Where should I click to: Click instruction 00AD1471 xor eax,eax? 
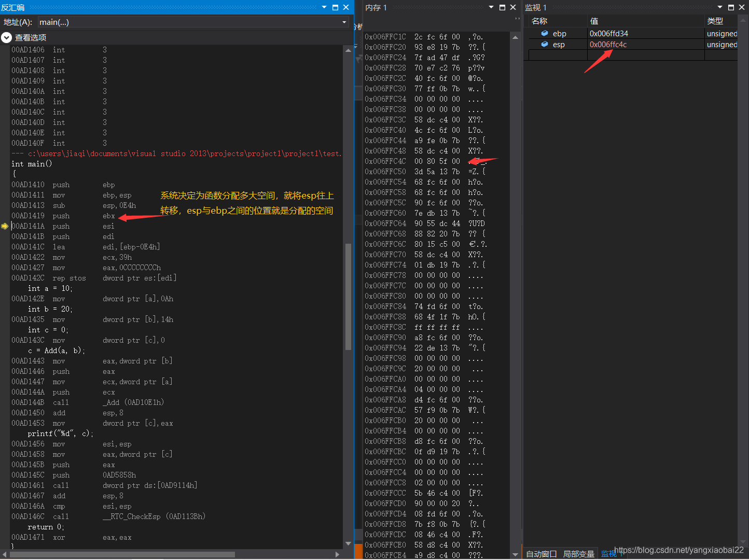(x=72, y=537)
